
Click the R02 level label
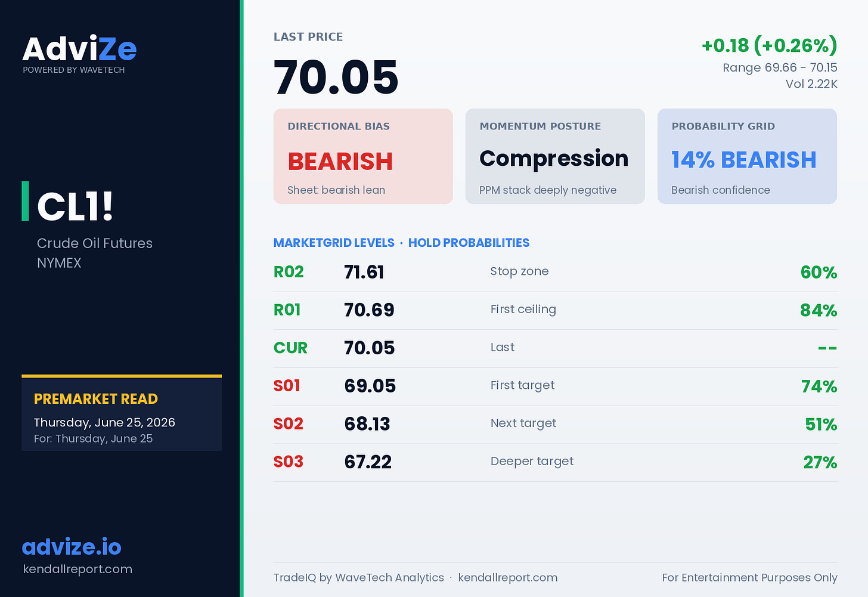pyautogui.click(x=289, y=272)
